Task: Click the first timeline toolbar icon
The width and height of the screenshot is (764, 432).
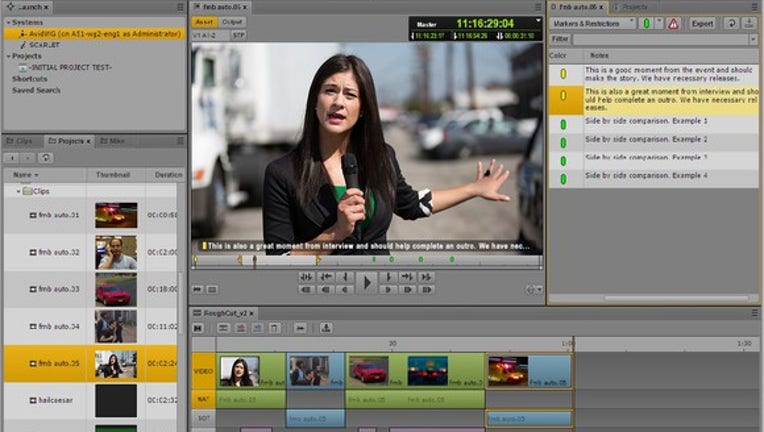Action: [x=197, y=328]
